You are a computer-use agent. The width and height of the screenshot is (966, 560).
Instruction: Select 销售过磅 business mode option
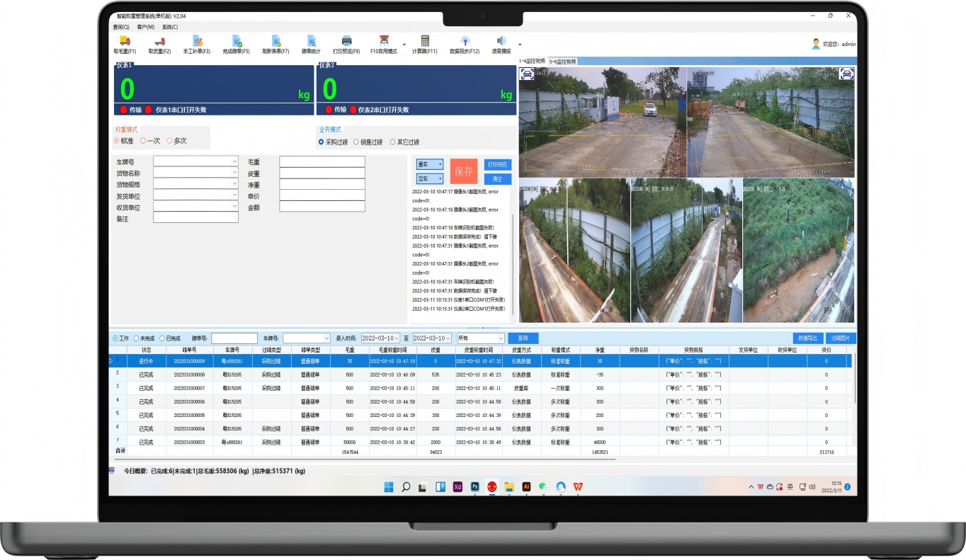click(x=356, y=142)
